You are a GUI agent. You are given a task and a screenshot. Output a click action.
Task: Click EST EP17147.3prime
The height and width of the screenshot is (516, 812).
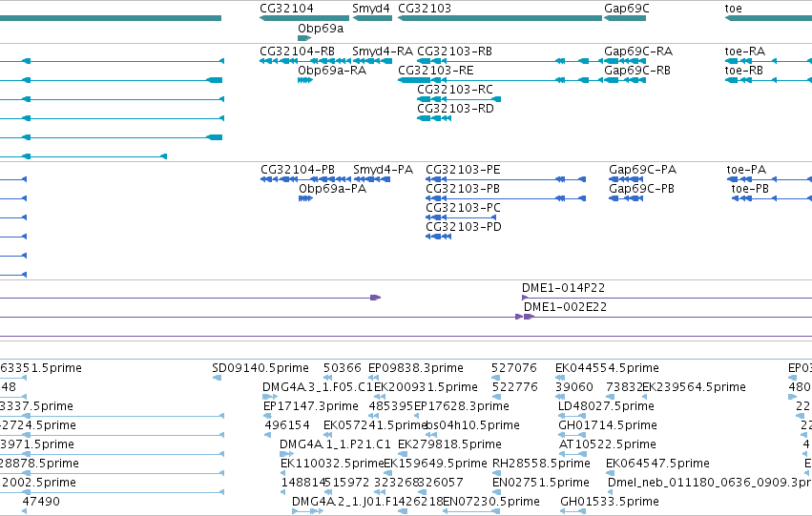click(x=311, y=406)
